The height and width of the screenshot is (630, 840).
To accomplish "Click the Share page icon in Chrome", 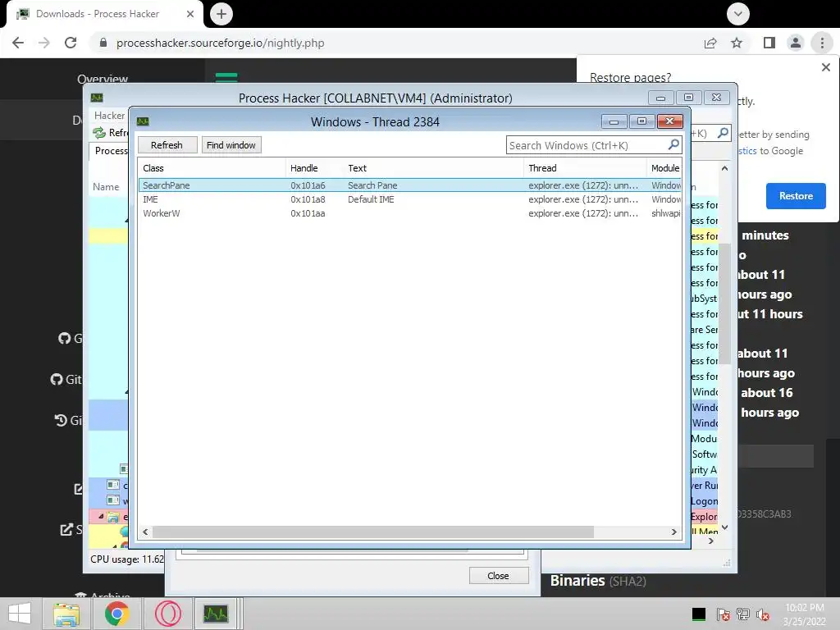I will pos(710,43).
